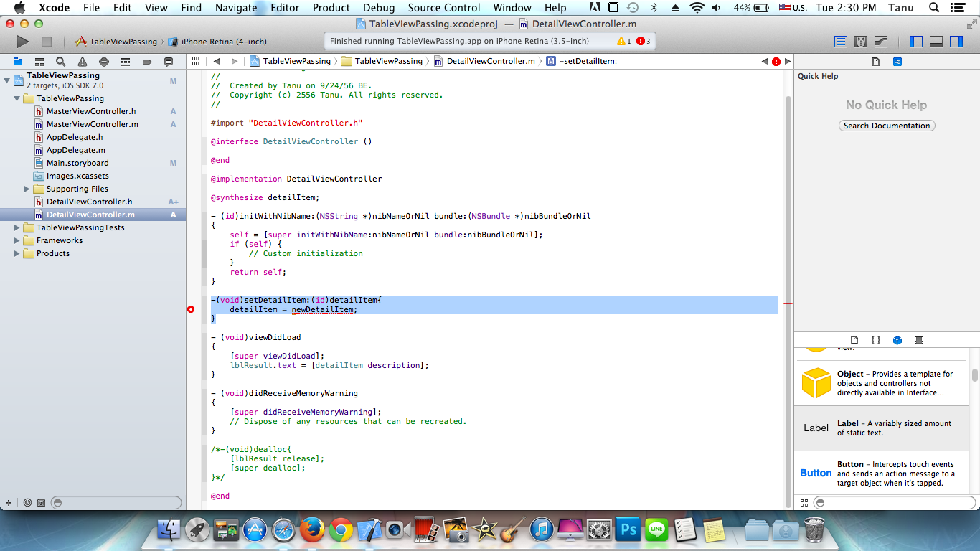980x551 pixels.
Task: Switch to Assistant editor
Action: coord(861,42)
